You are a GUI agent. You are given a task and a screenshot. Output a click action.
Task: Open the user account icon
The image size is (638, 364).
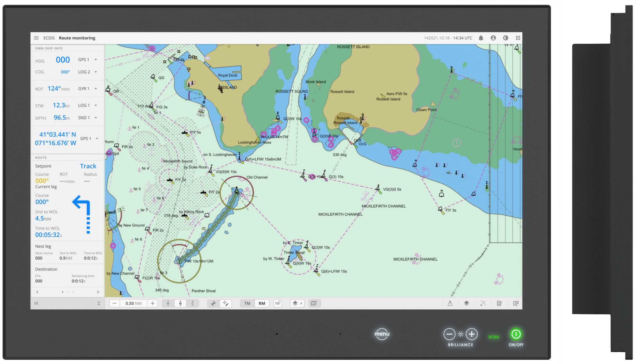493,38
